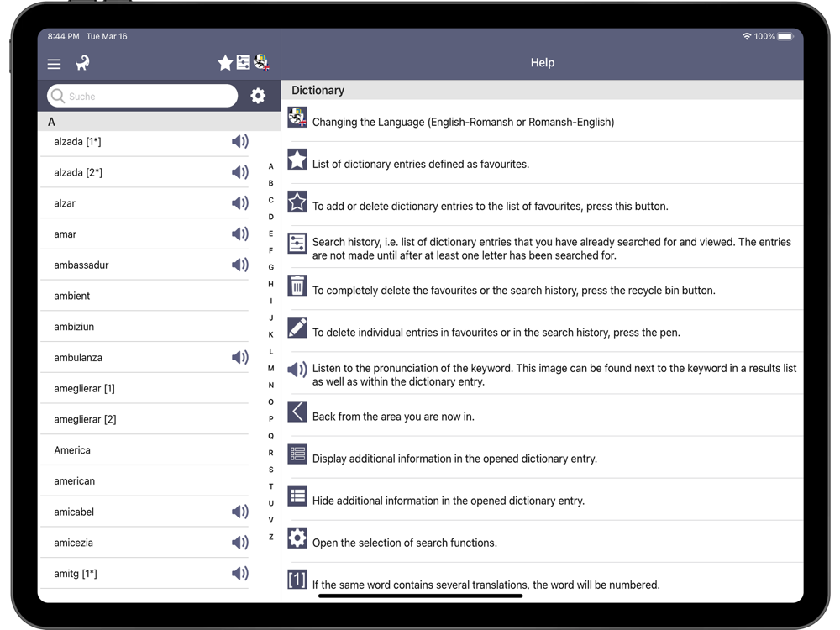Play pronunciation for amicezia

[240, 543]
